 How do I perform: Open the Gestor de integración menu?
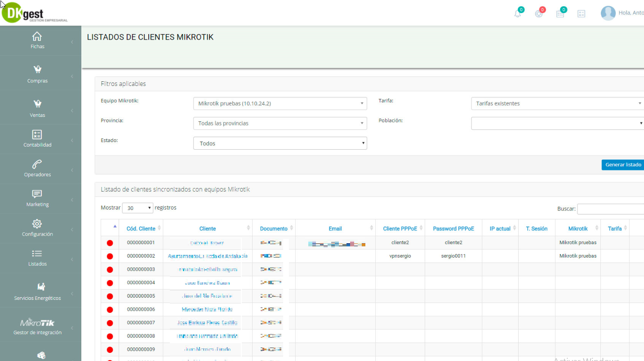(37, 333)
